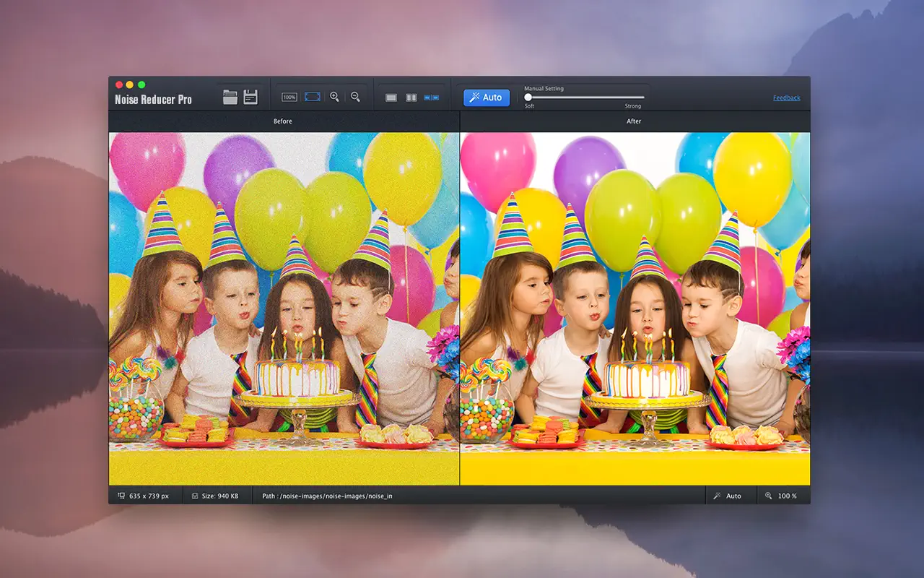The image size is (924, 578).
Task: Set the slider toward the Strong end
Action: click(633, 97)
